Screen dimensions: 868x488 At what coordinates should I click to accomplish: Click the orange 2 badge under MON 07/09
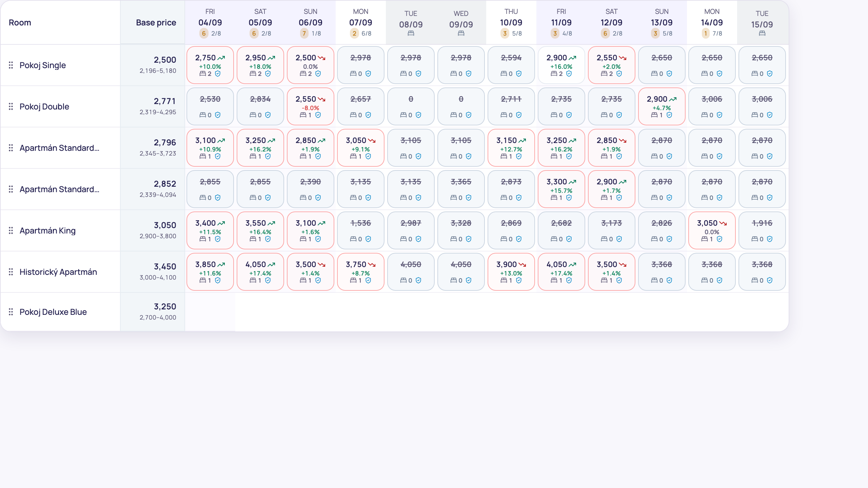click(x=354, y=33)
